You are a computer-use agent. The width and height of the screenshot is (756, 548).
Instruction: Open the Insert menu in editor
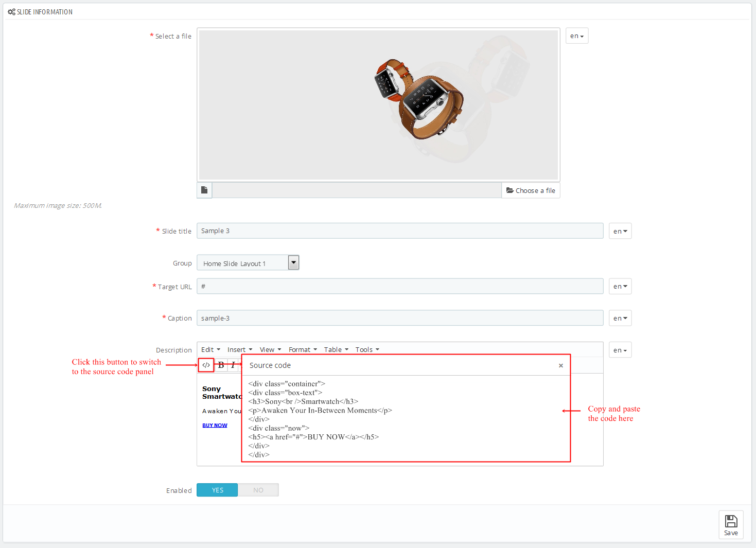tap(240, 349)
